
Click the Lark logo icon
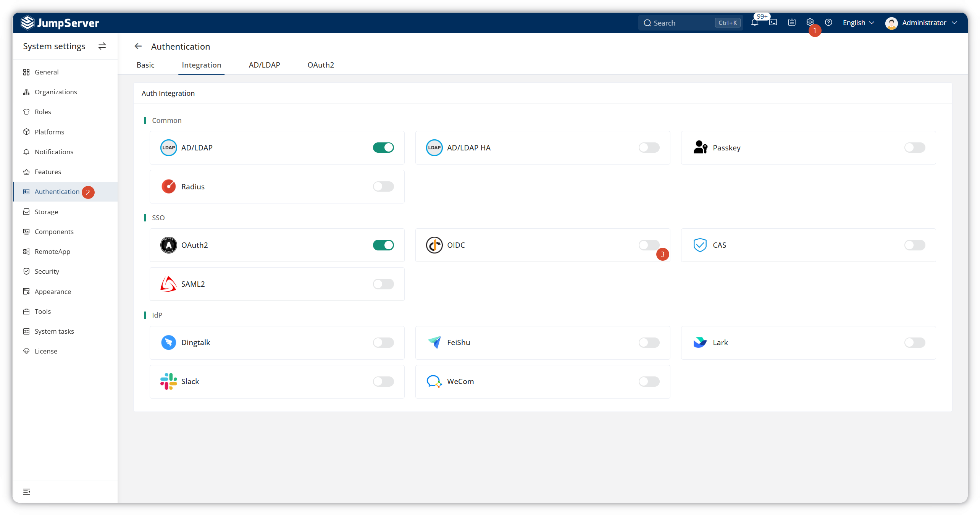point(700,342)
